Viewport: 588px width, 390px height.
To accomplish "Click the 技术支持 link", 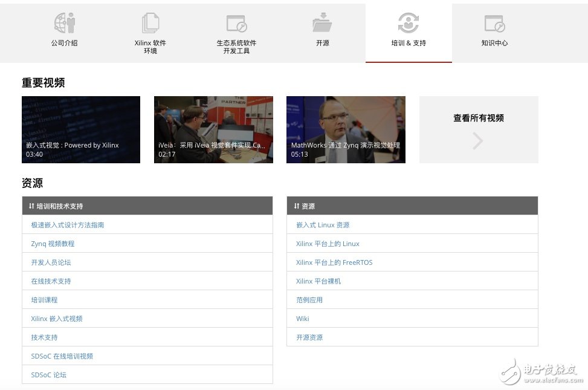I will point(44,337).
